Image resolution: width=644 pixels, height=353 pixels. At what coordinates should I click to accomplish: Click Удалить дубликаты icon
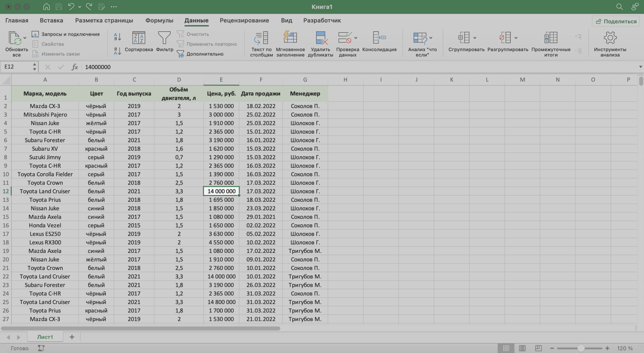click(320, 43)
